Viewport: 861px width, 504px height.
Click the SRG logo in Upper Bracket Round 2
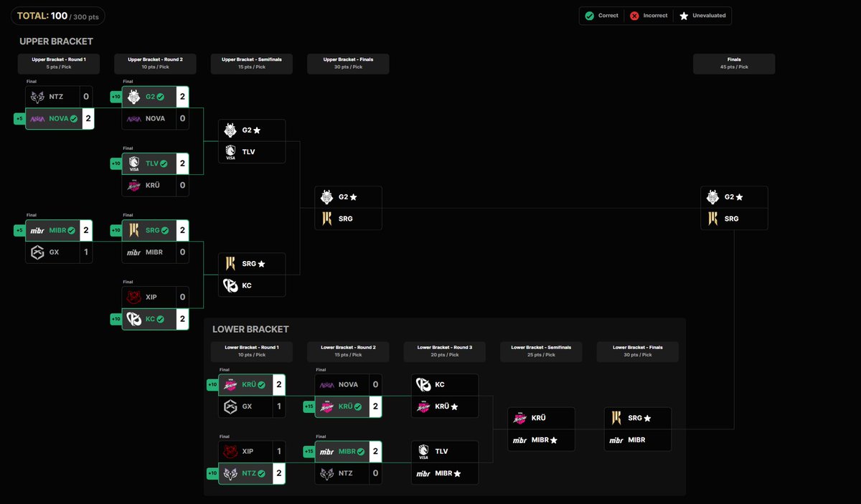134,230
